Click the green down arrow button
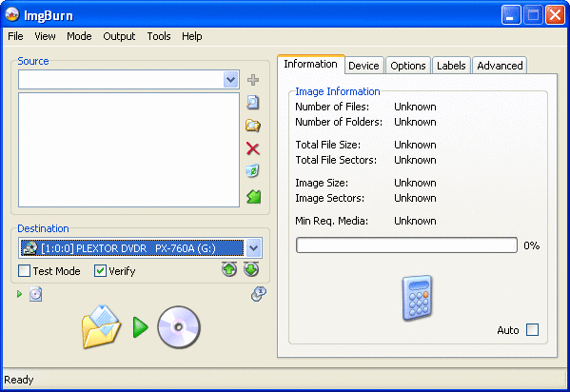Screen dimensions: 570x392 coord(251,269)
